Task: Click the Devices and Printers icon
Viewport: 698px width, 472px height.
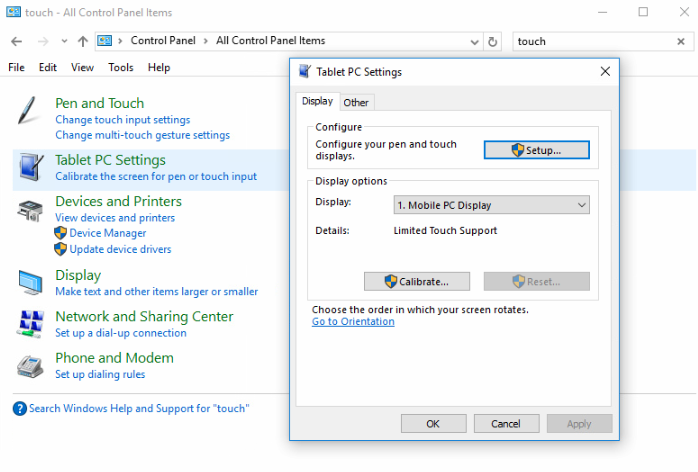Action: 30,210
